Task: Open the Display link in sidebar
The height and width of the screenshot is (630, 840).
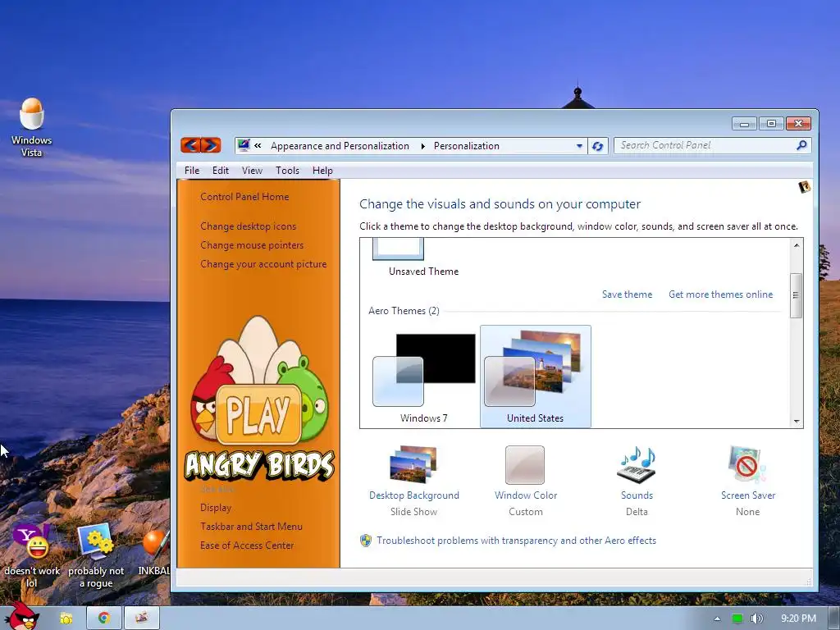Action: (x=216, y=507)
